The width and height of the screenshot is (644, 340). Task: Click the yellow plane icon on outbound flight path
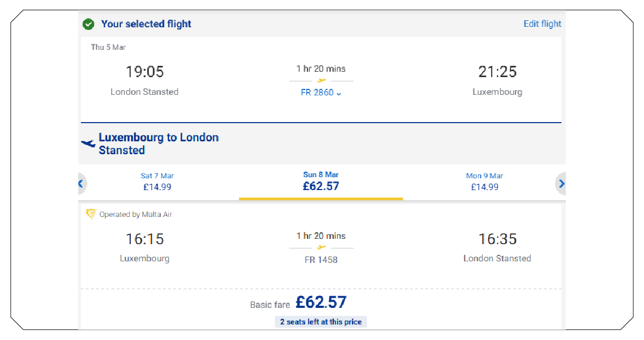click(321, 79)
